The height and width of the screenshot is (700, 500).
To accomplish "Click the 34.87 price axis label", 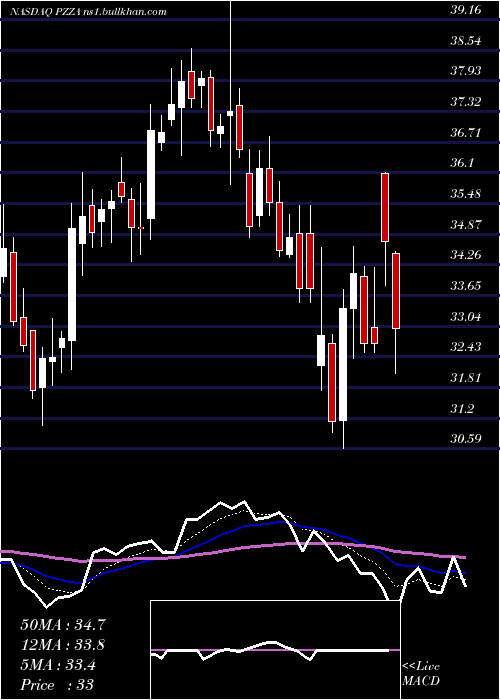I will [466, 224].
